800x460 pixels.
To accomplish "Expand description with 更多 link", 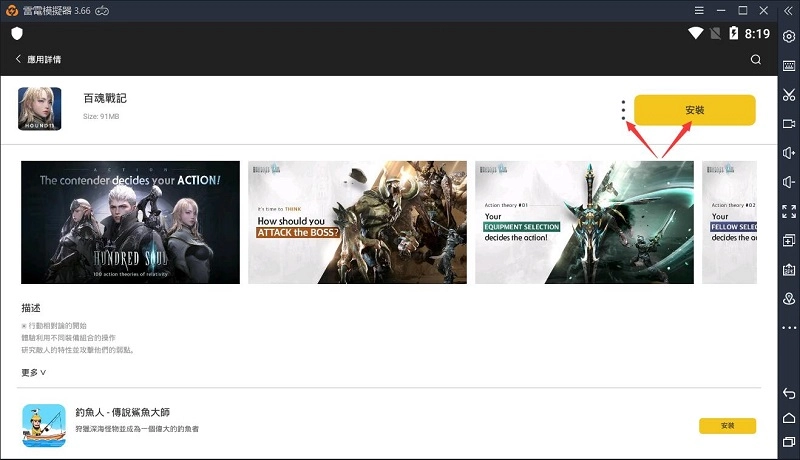I will [33, 372].
